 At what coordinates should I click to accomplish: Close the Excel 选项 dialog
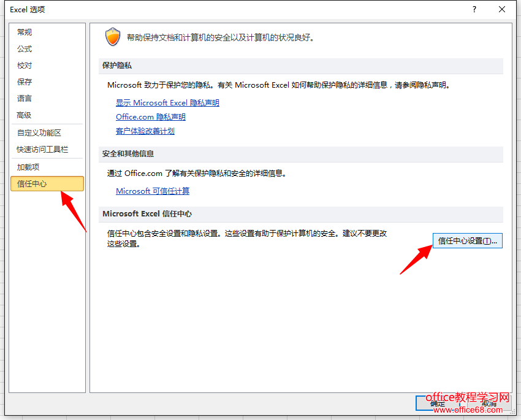(501, 9)
